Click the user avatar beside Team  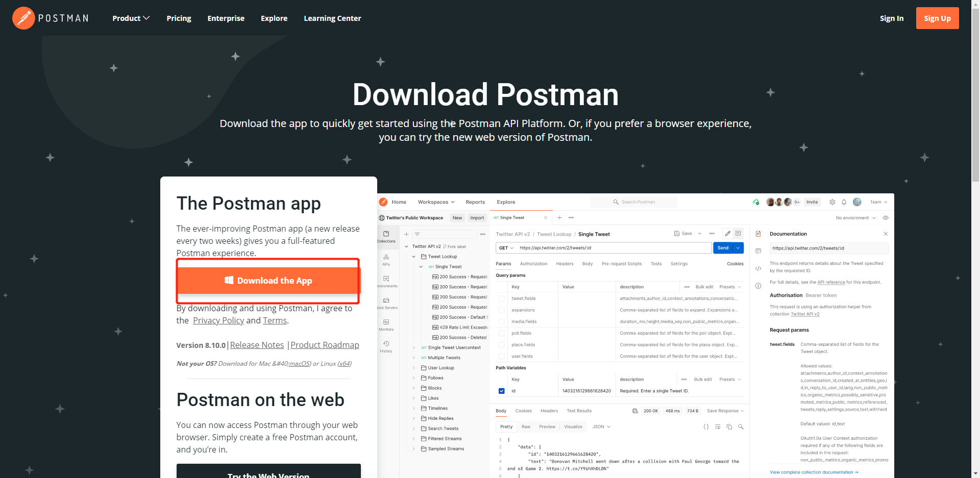click(x=857, y=202)
